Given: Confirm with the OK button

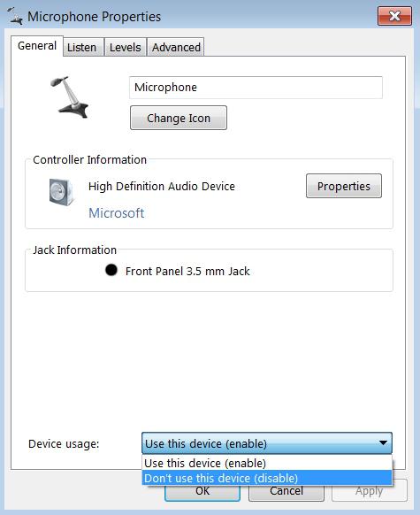Looking at the screenshot, I should tap(202, 492).
